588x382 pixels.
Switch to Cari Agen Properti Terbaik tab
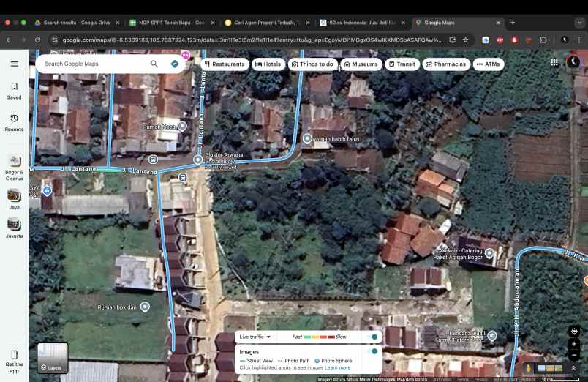pyautogui.click(x=267, y=23)
